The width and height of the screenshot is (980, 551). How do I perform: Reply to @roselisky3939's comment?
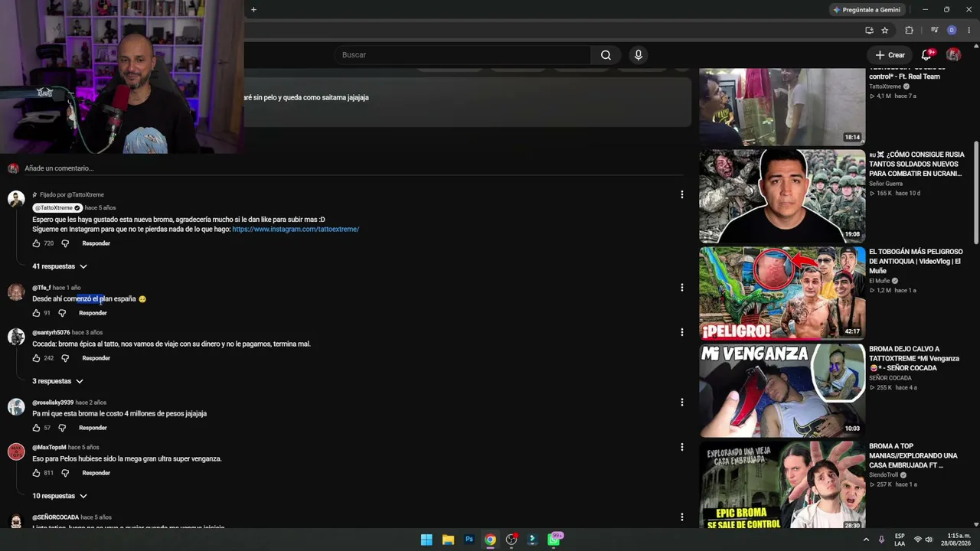coord(93,428)
